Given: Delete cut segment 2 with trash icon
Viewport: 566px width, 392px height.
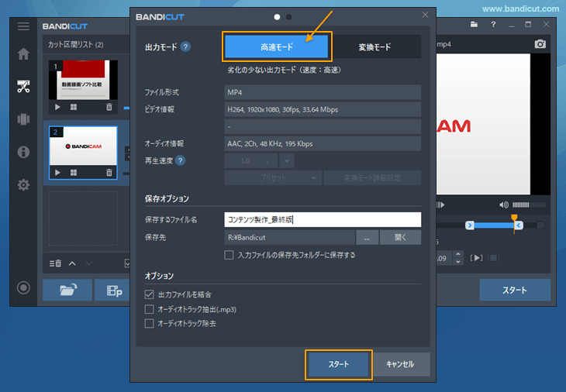Looking at the screenshot, I should [x=109, y=173].
